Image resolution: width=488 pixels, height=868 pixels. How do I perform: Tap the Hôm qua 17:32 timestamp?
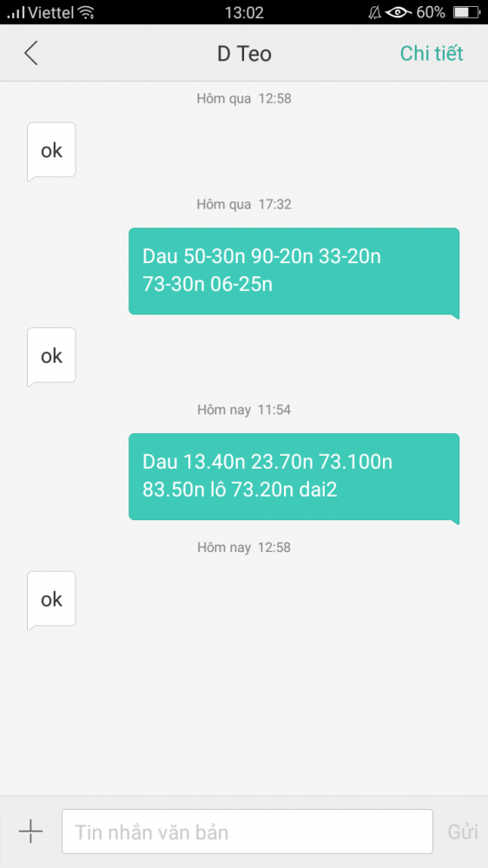tap(244, 204)
